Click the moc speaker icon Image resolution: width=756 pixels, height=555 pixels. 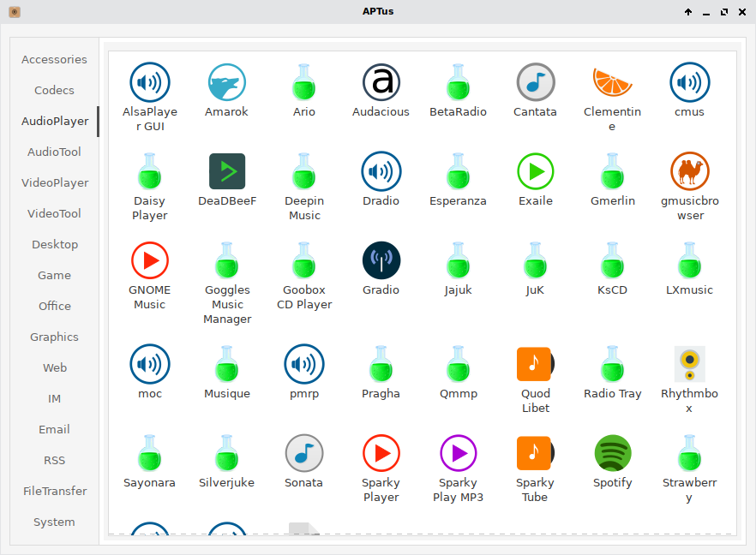(149, 364)
